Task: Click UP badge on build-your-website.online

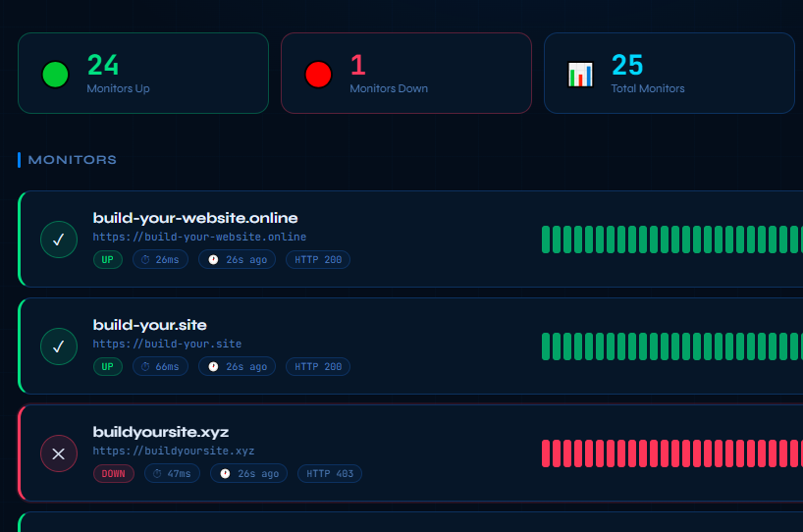Action: tap(108, 259)
